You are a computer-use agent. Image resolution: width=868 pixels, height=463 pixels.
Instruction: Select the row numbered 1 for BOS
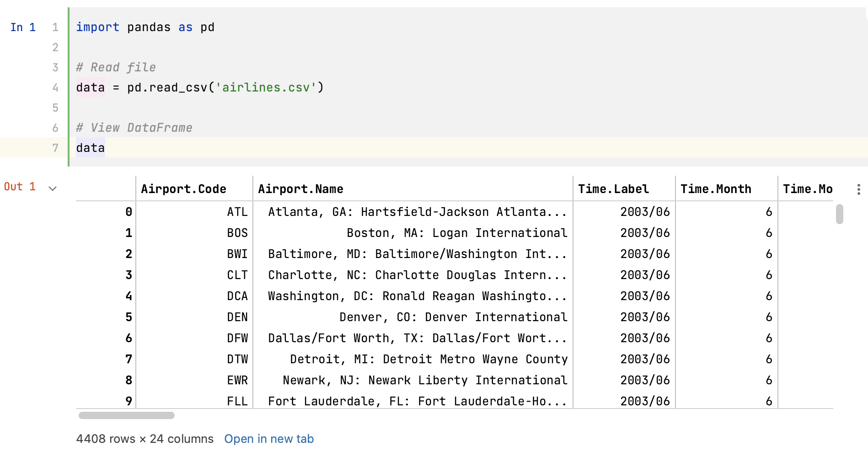click(x=129, y=233)
